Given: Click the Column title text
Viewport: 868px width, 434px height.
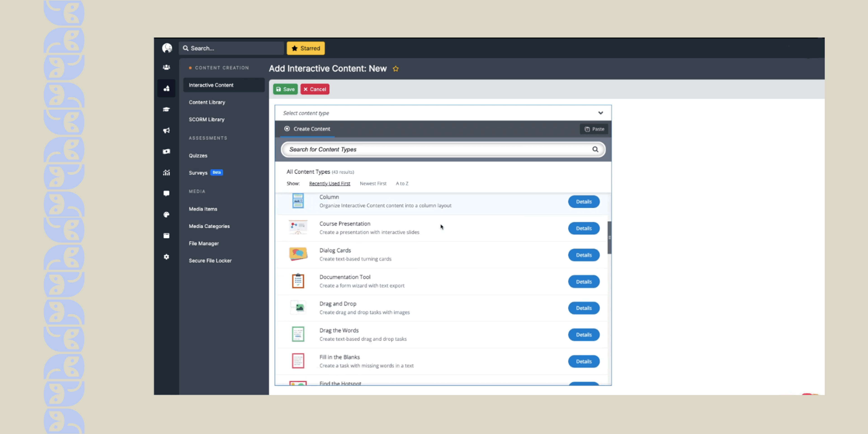Looking at the screenshot, I should 329,197.
